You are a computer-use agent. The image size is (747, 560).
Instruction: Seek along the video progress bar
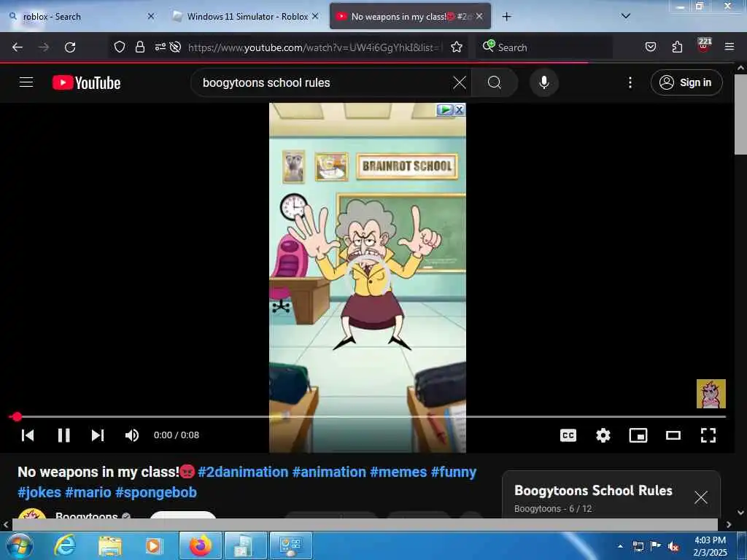(x=368, y=416)
